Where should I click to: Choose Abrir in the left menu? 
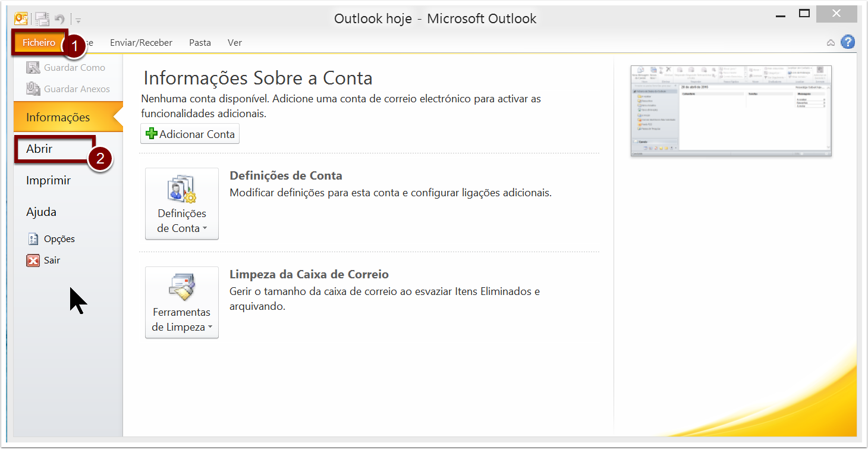click(39, 149)
